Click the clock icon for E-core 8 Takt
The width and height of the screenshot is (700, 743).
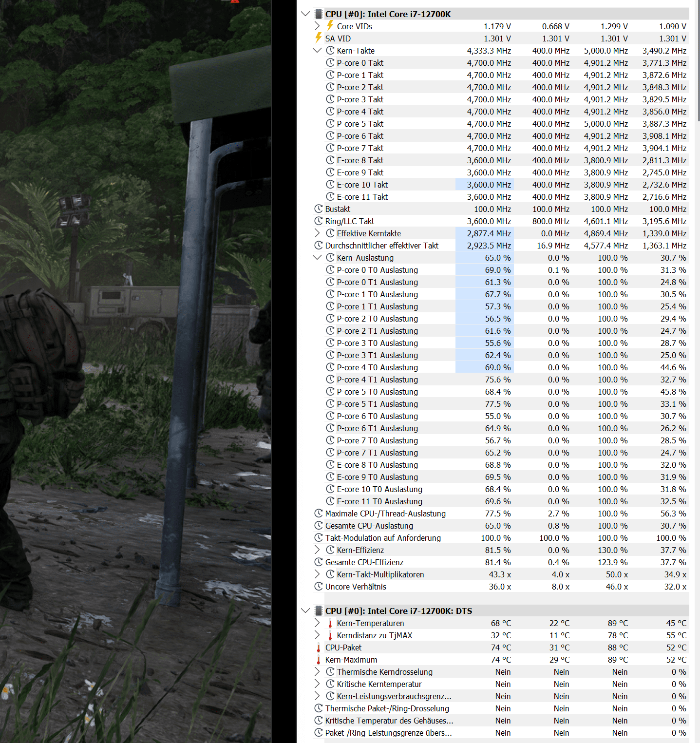click(x=330, y=160)
